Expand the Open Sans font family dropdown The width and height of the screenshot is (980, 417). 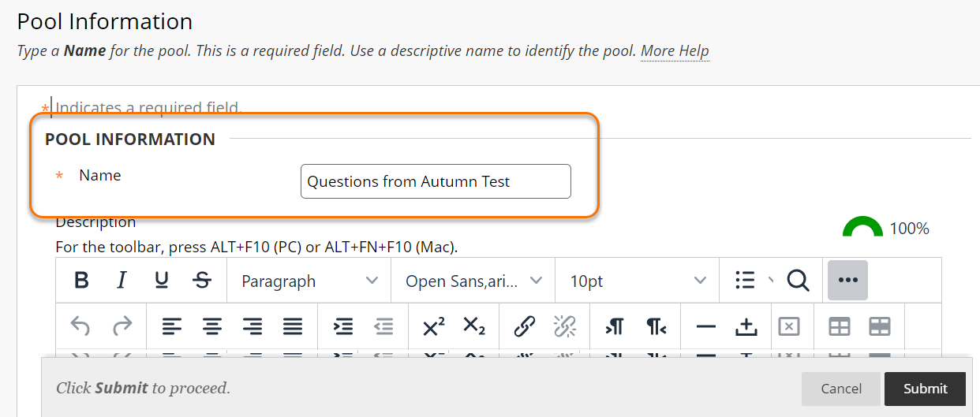[473, 281]
